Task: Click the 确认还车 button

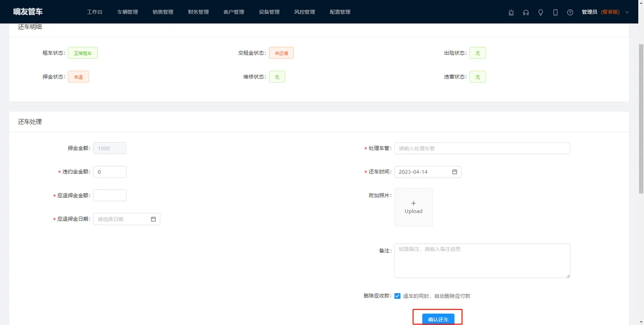Action: (x=438, y=319)
